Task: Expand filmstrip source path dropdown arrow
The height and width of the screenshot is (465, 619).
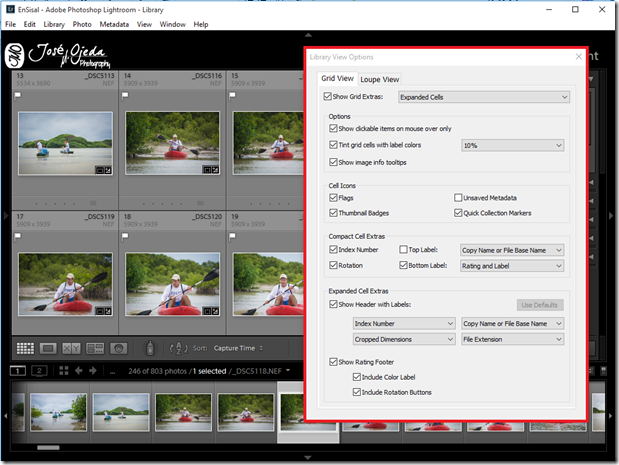Action: click(288, 370)
